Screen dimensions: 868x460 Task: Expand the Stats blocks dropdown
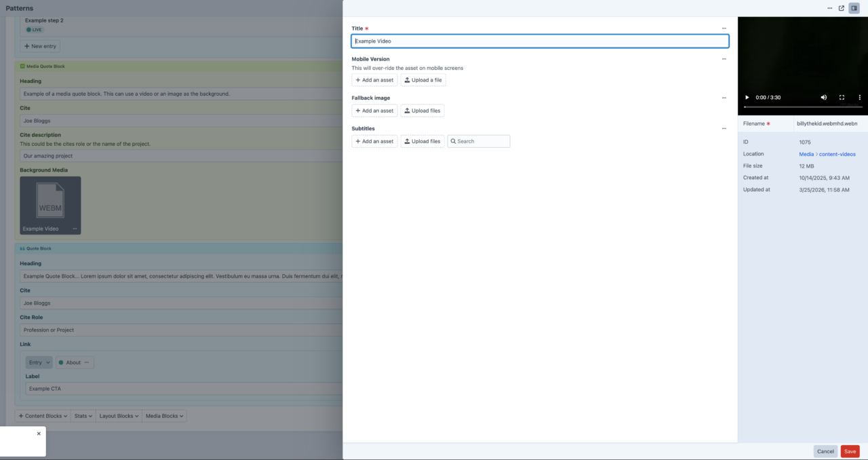[x=83, y=415]
